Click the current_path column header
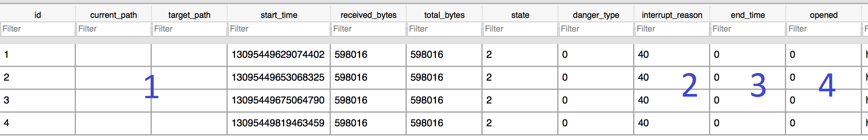 pos(113,15)
